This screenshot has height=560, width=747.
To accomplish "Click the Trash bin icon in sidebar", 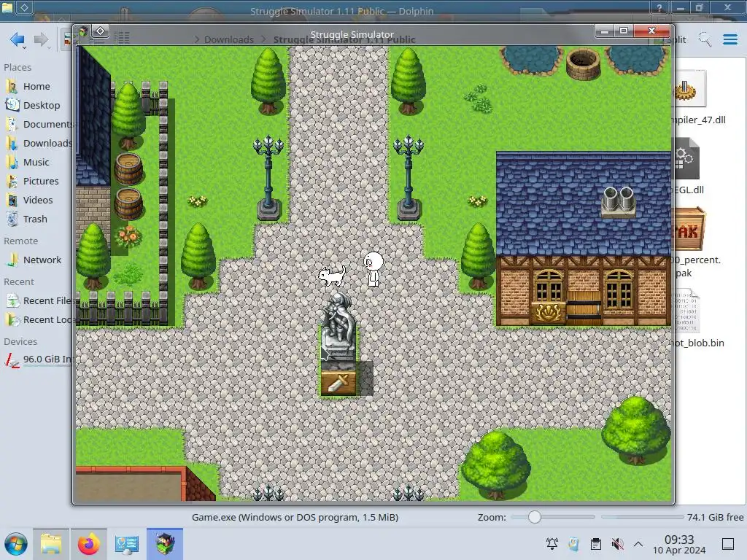I will pos(12,219).
